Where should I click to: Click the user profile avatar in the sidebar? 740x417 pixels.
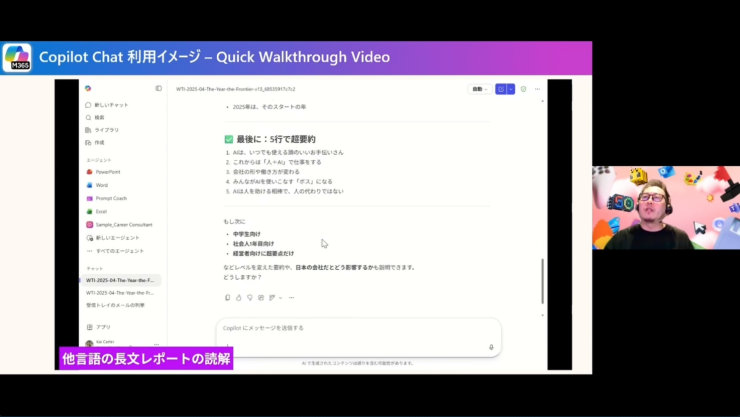pyautogui.click(x=89, y=343)
